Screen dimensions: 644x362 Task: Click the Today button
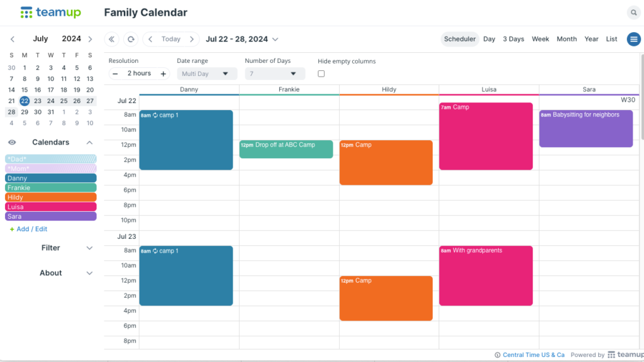170,39
